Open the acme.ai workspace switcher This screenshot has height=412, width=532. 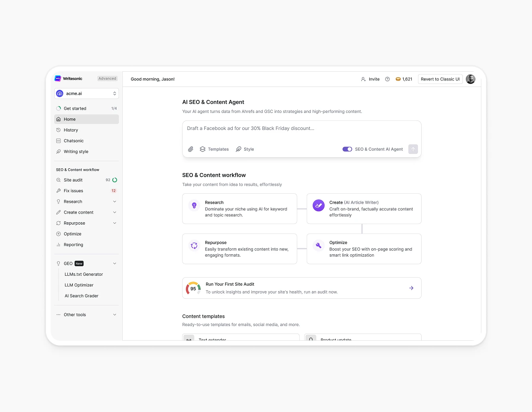[86, 93]
